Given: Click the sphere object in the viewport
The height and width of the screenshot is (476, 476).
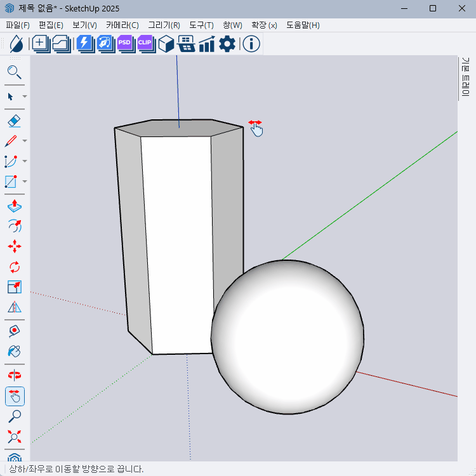Looking at the screenshot, I should [288, 337].
